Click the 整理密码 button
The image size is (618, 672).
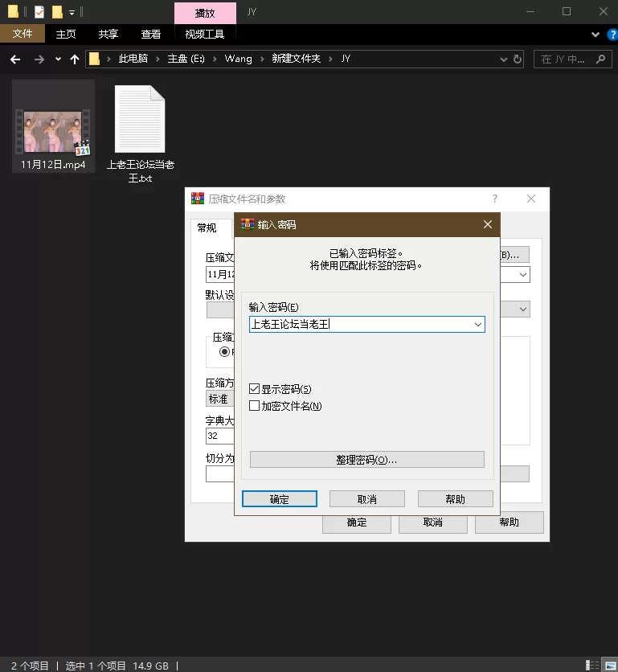[366, 460]
